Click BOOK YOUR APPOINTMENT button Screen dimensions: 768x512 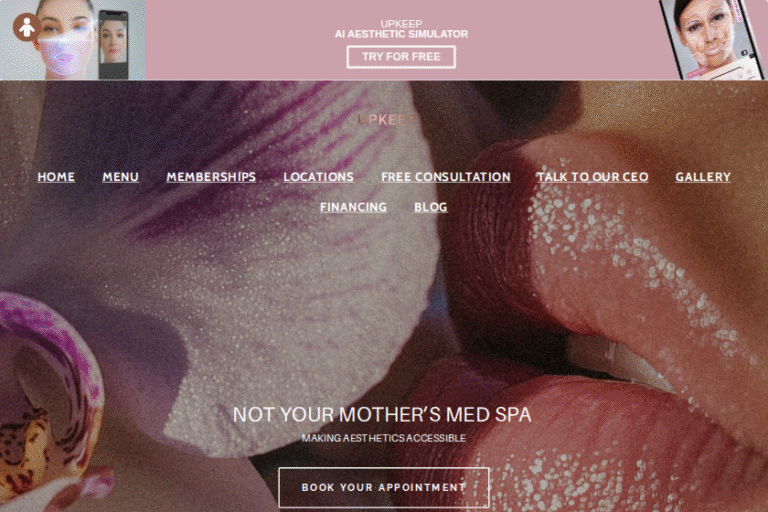[384, 488]
